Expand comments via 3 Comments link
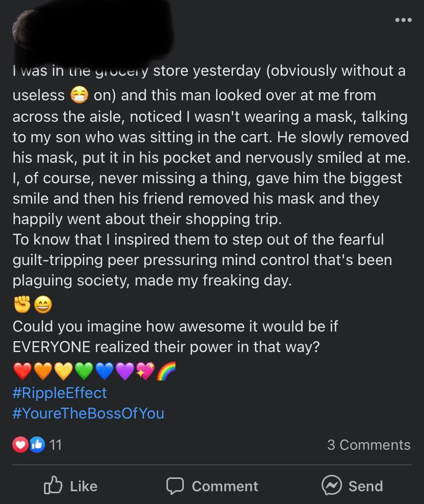Screen dimensions: 424x504 [369, 444]
